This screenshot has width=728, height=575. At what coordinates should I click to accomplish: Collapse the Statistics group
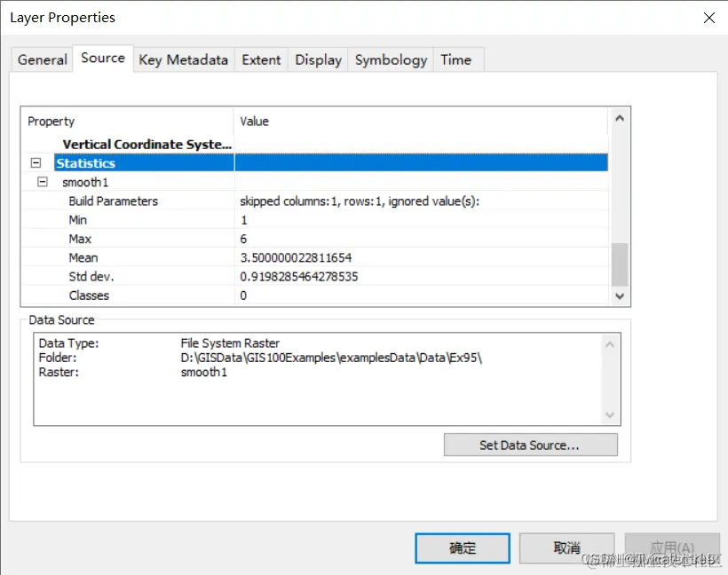tap(36, 163)
